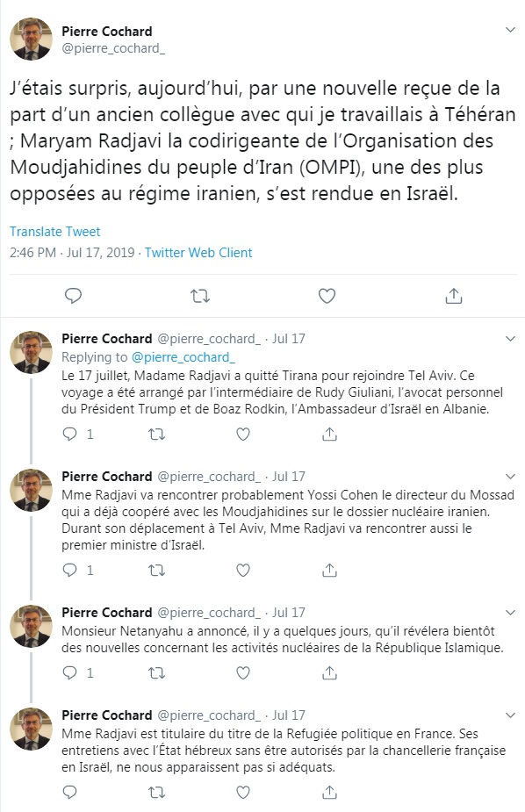Share the last reply about Refugiée politique

click(329, 793)
